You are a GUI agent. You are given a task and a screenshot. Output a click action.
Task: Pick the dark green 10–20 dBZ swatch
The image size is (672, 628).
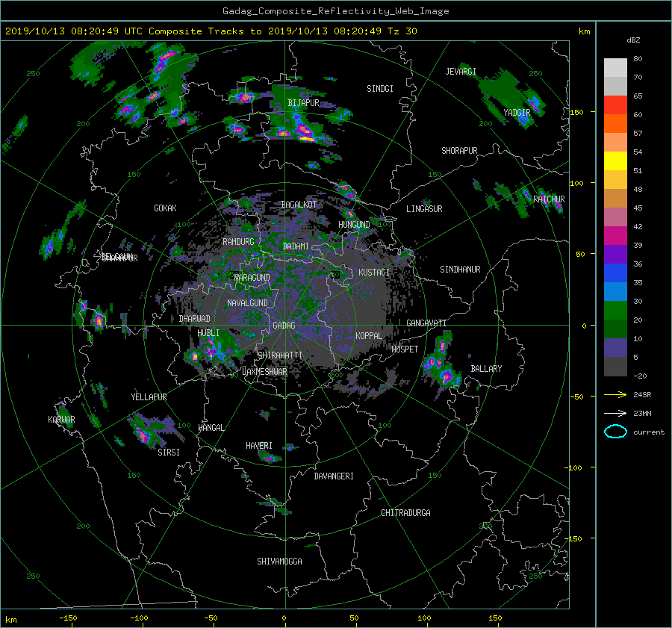(x=615, y=329)
